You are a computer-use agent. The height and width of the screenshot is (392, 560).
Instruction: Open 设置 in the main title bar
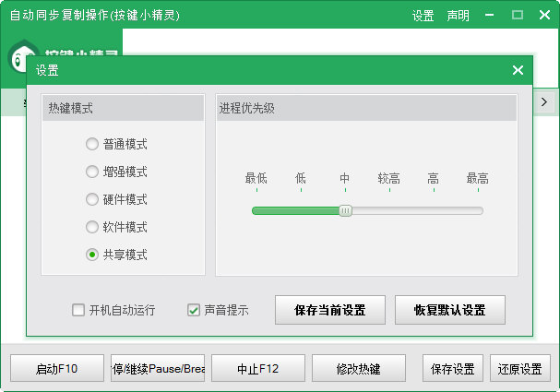click(423, 16)
